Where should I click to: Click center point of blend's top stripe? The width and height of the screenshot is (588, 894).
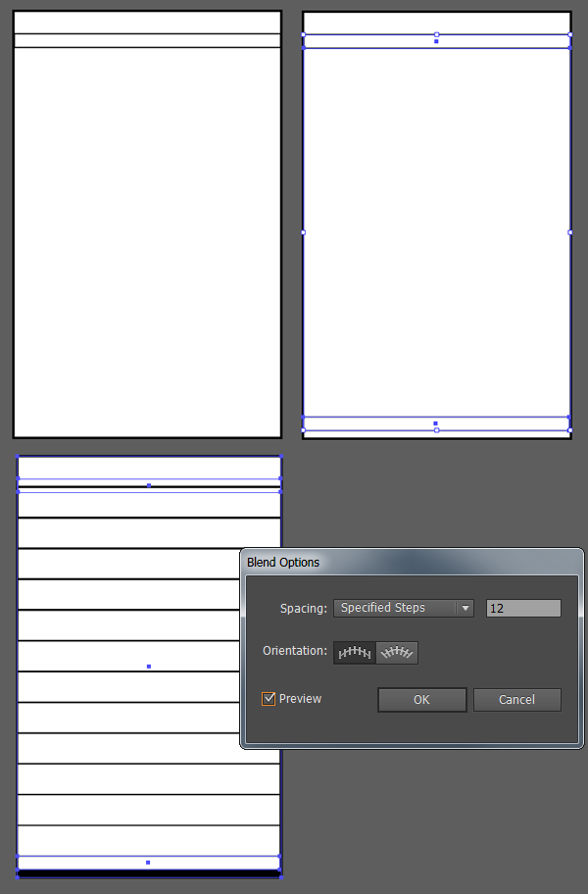[x=148, y=485]
